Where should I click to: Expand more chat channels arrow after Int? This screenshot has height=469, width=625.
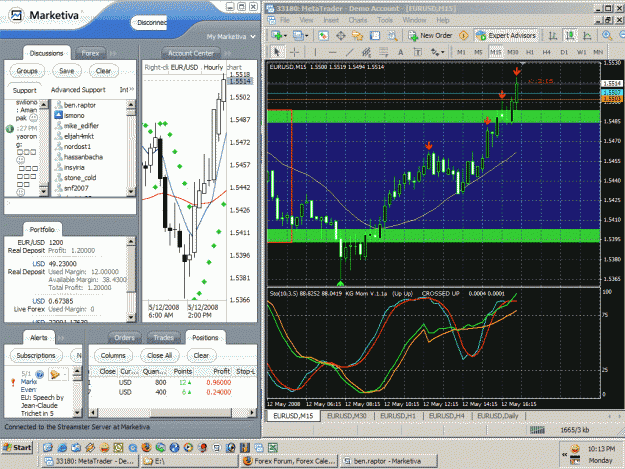click(132, 90)
